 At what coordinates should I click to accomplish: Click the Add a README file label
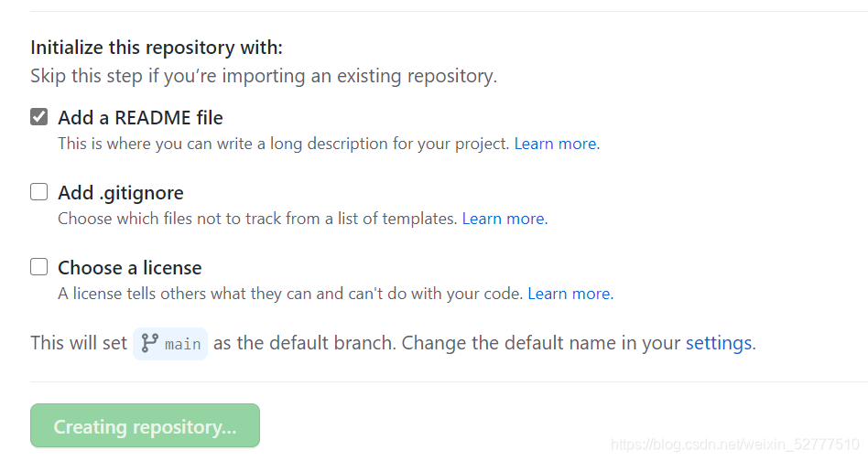(x=141, y=118)
